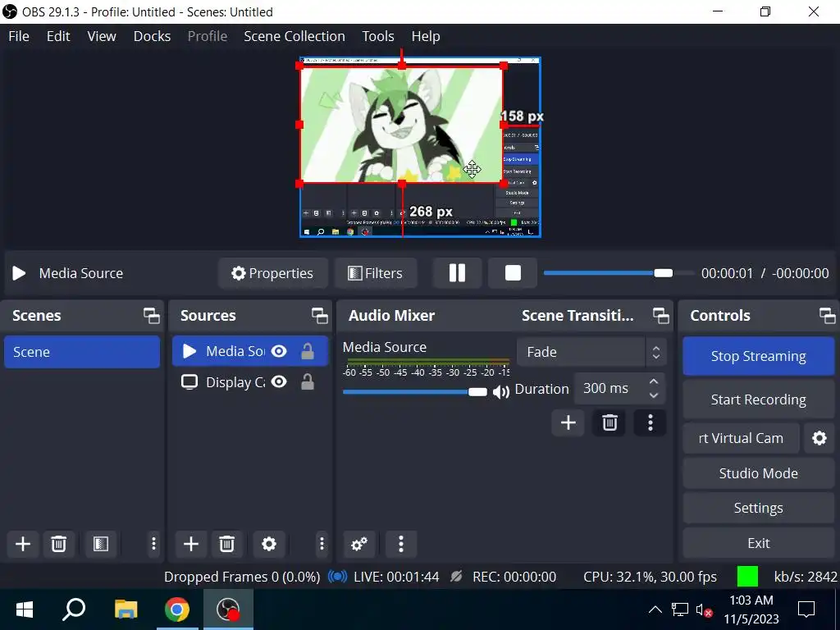Select the Scene item in Scenes list
Image resolution: width=840 pixels, height=630 pixels.
tap(82, 352)
